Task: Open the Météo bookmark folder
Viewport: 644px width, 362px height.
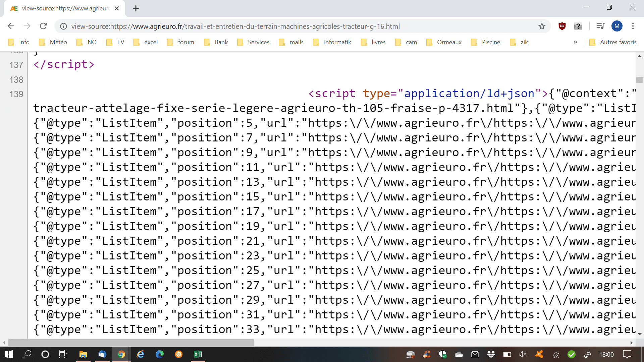Action: tap(53, 42)
